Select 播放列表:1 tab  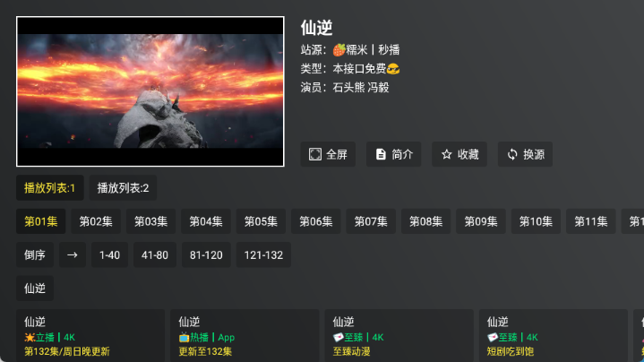49,188
